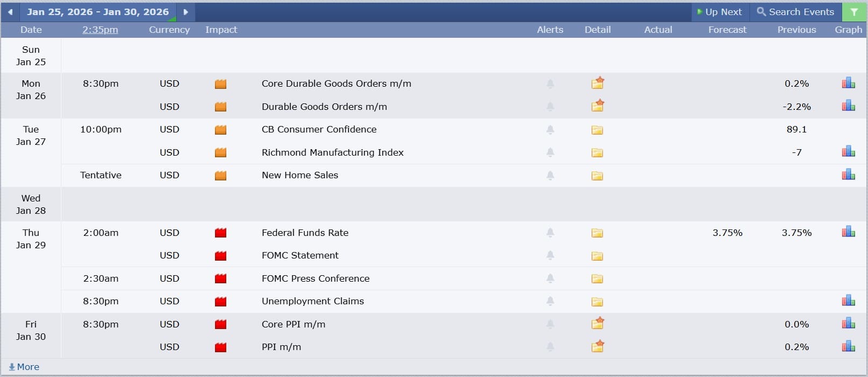868x377 pixels.
Task: Open starred detail folder for PPI m/m
Action: (x=598, y=346)
